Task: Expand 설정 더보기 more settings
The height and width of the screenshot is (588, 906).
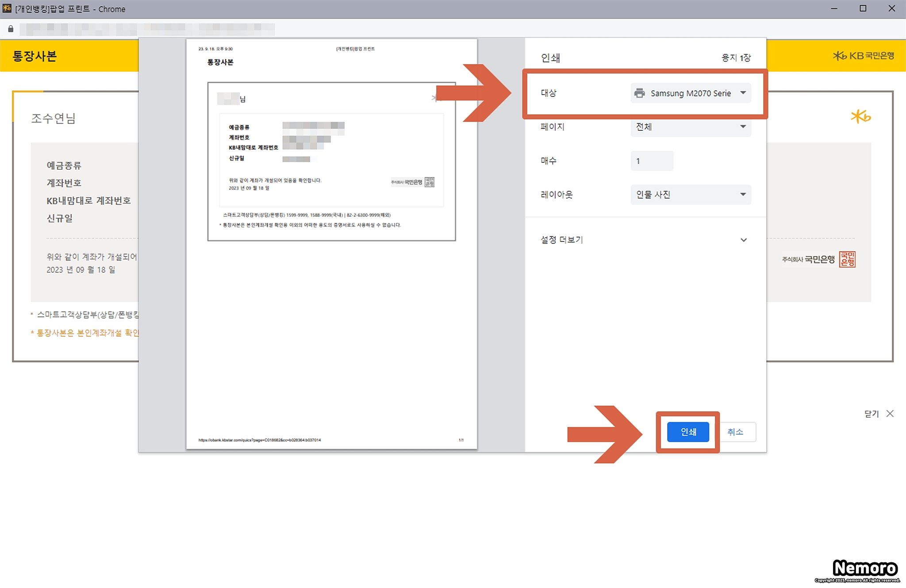Action: click(562, 240)
